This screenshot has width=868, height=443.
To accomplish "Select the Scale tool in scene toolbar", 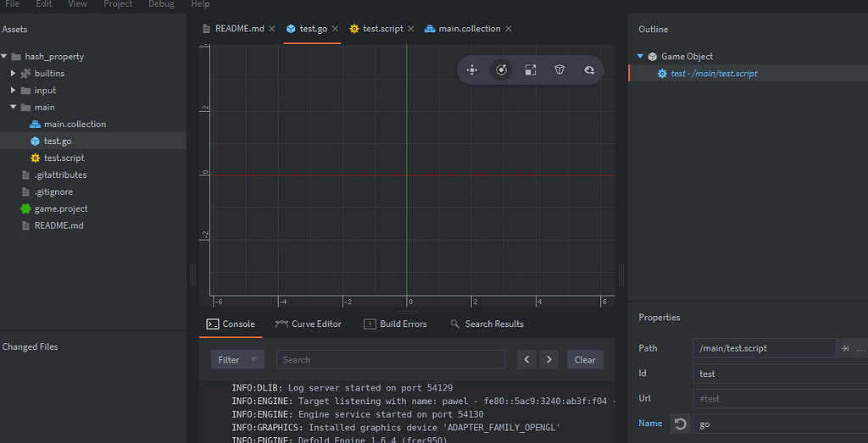I will 531,70.
